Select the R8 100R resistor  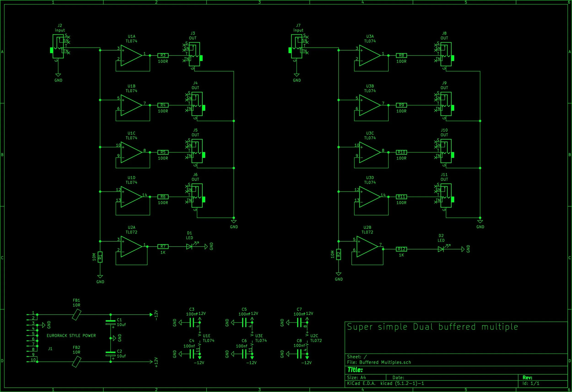[x=401, y=56]
